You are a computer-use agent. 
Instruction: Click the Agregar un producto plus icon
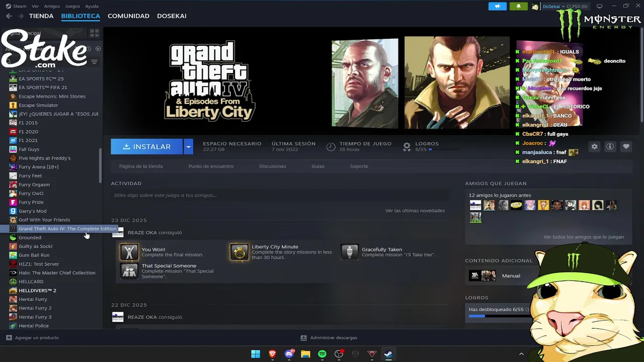9,338
